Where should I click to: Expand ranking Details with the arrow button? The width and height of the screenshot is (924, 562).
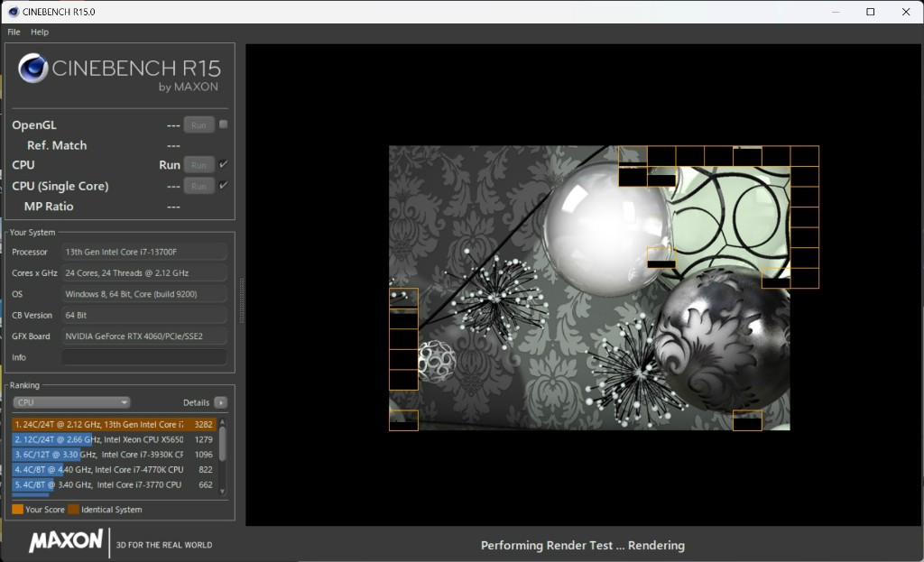click(x=221, y=402)
